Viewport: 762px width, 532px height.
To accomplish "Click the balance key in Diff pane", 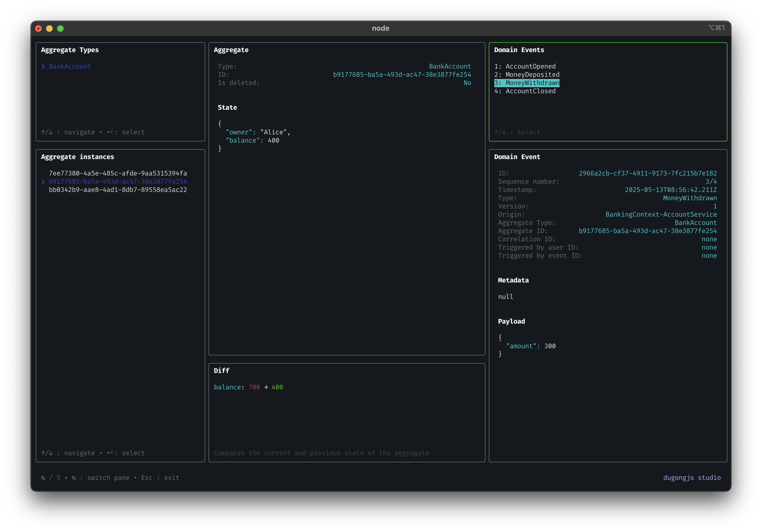I will point(227,387).
